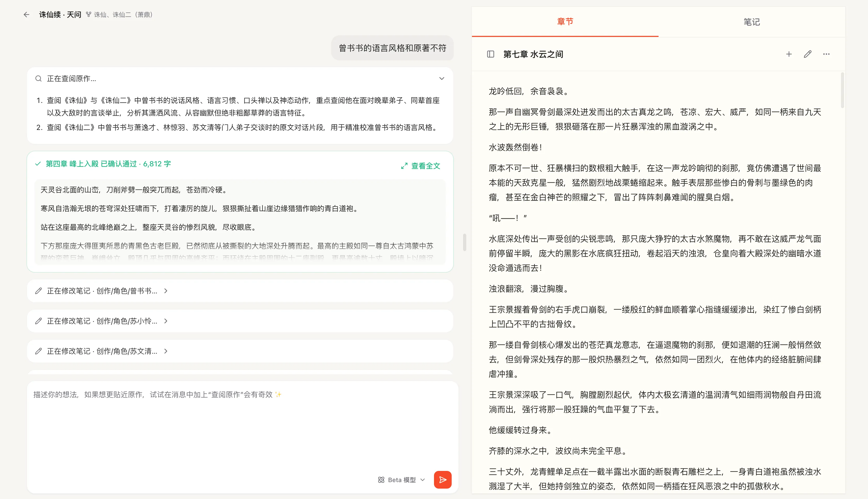Open the chapter more options menu
868x499 pixels.
coord(826,54)
